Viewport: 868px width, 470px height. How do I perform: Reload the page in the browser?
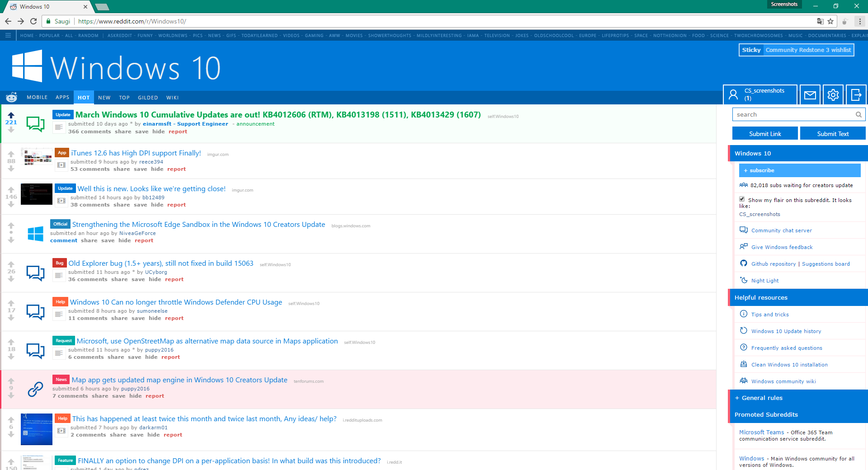[33, 21]
